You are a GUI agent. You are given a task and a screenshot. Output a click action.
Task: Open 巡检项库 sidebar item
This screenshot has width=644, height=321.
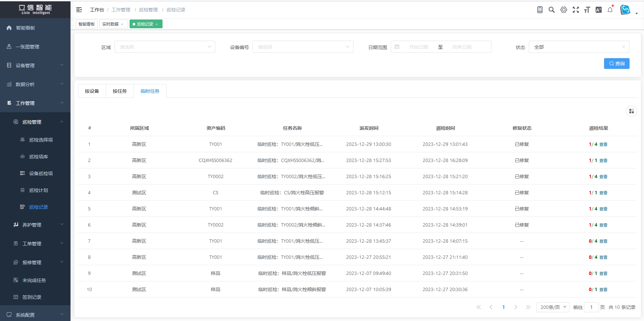pos(35,156)
